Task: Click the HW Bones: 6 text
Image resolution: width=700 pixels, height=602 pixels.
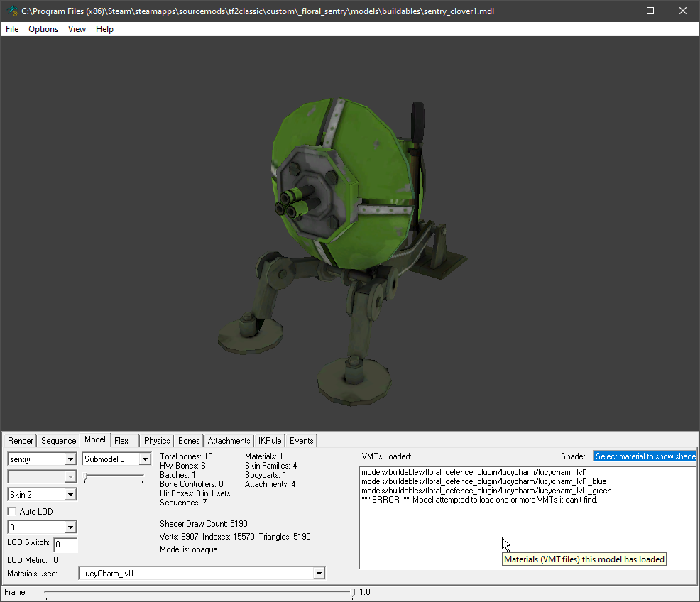Action: coord(182,466)
